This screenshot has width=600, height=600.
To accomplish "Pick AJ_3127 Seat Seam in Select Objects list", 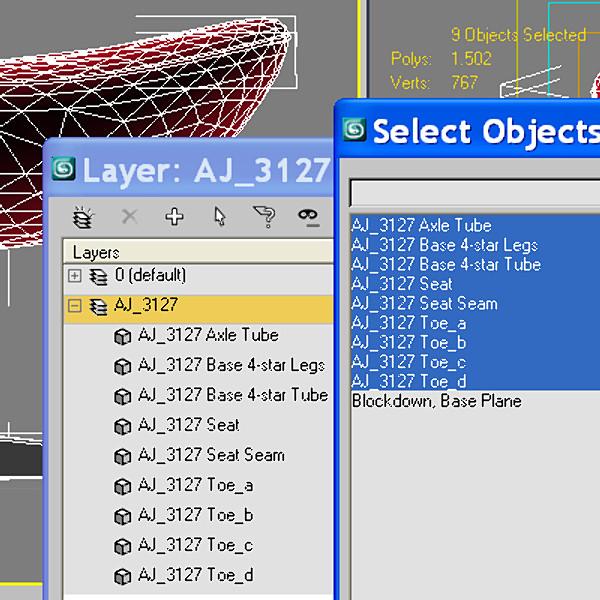I will pos(475,303).
